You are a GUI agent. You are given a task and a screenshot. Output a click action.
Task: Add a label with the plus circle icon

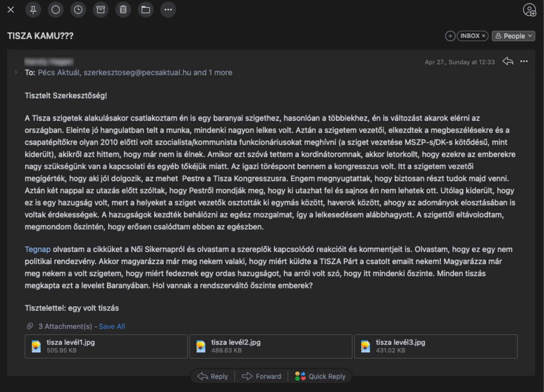[x=450, y=36]
